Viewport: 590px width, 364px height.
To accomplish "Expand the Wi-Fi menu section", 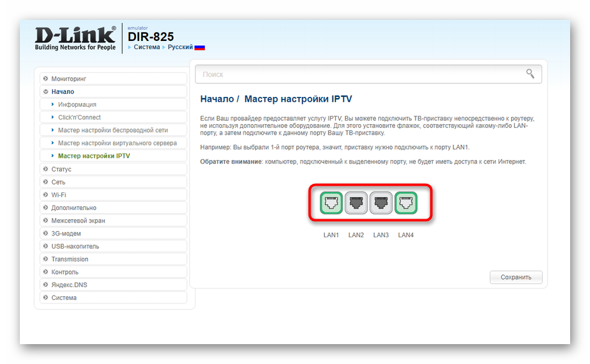I will click(x=58, y=195).
